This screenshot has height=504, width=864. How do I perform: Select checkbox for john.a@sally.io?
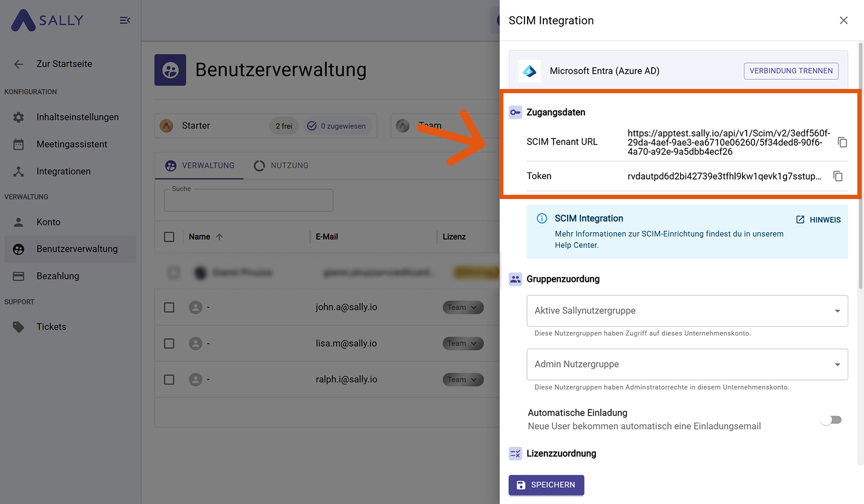click(169, 307)
